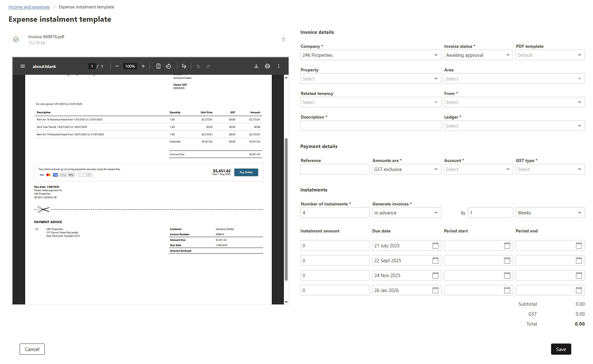Zoom out the PDF preview

(117, 66)
